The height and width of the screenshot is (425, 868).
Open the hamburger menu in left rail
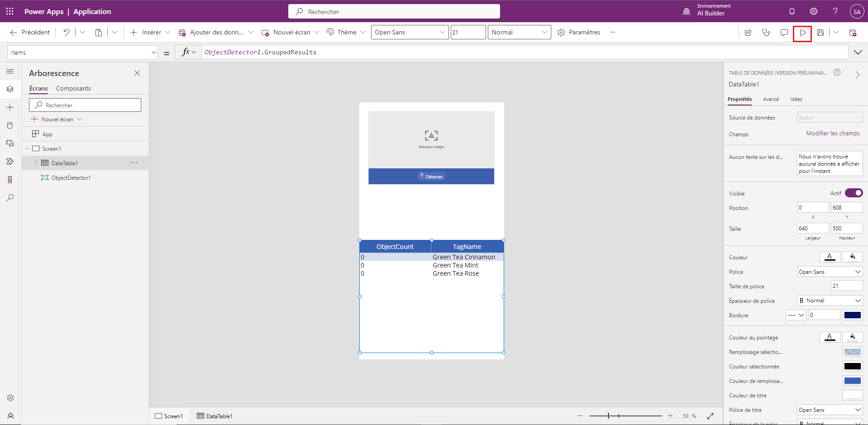pos(10,71)
